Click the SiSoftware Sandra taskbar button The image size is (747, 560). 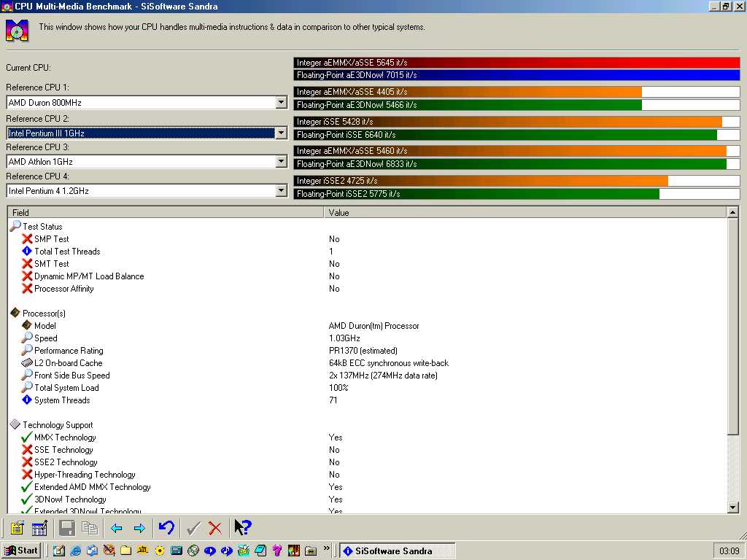click(398, 551)
